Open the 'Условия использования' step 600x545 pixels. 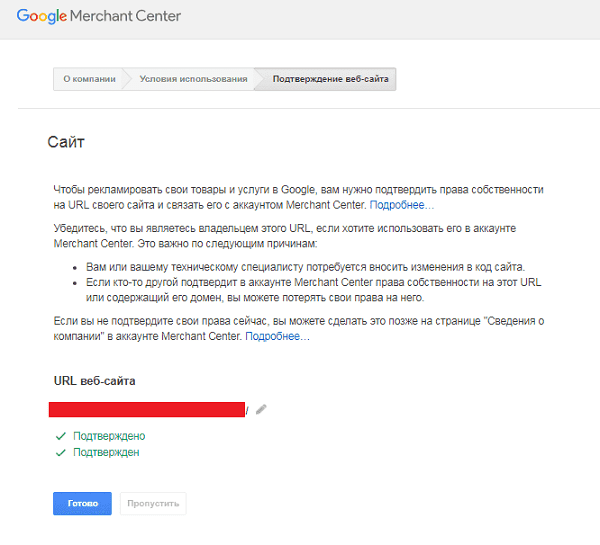click(193, 79)
